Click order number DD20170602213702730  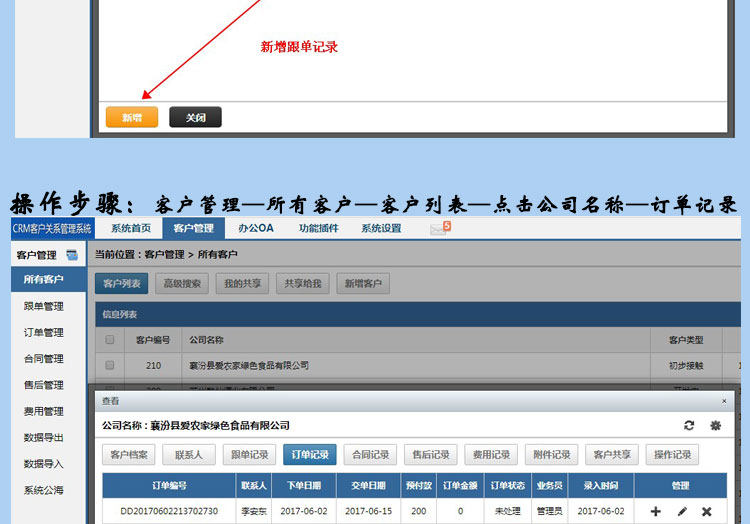click(x=169, y=511)
